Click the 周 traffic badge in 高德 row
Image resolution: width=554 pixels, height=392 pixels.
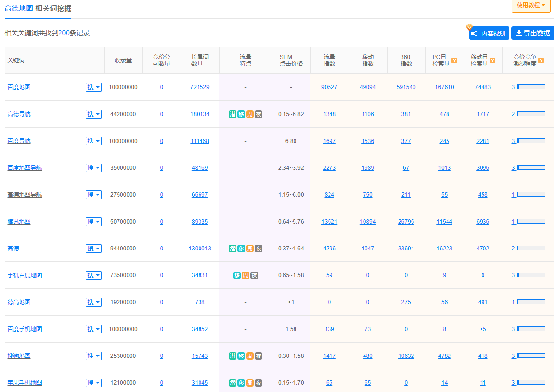(250, 249)
